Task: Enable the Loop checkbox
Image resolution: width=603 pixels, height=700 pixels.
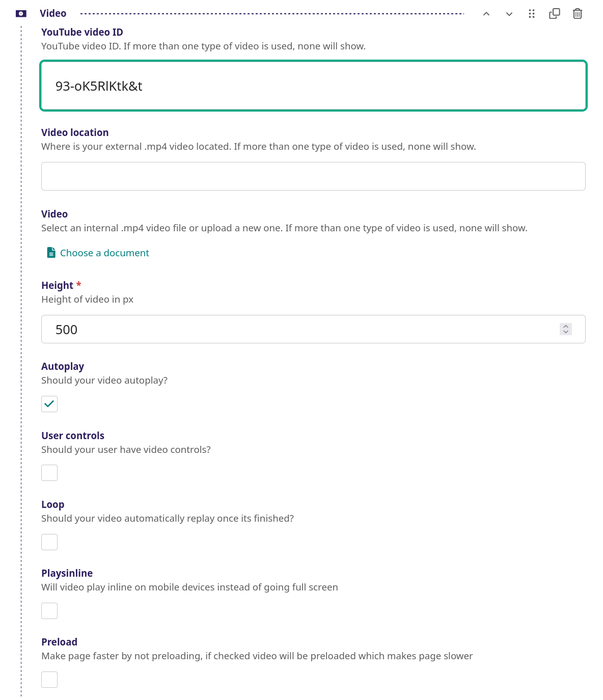Action: tap(49, 542)
